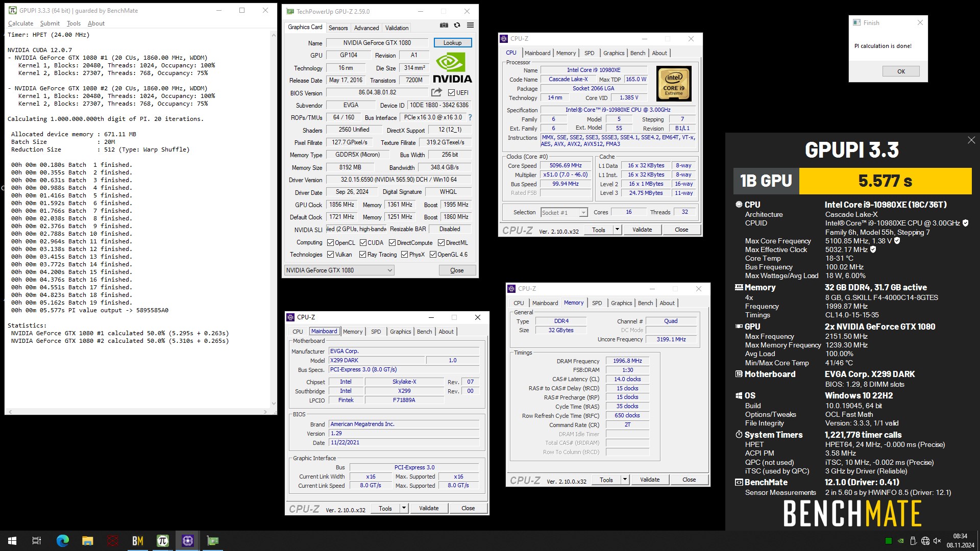The width and height of the screenshot is (980, 551).
Task: Open About menu in GPUPI
Action: (x=96, y=23)
